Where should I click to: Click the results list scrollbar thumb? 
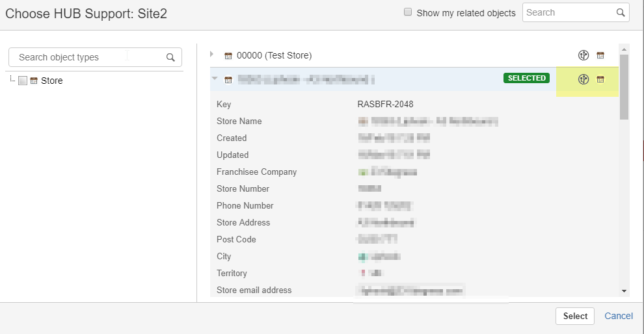(624, 87)
